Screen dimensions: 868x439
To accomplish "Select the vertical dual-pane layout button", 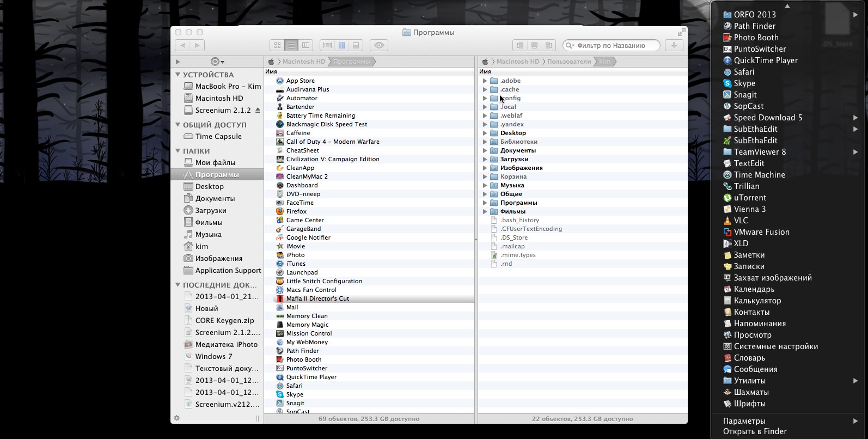I will point(341,45).
